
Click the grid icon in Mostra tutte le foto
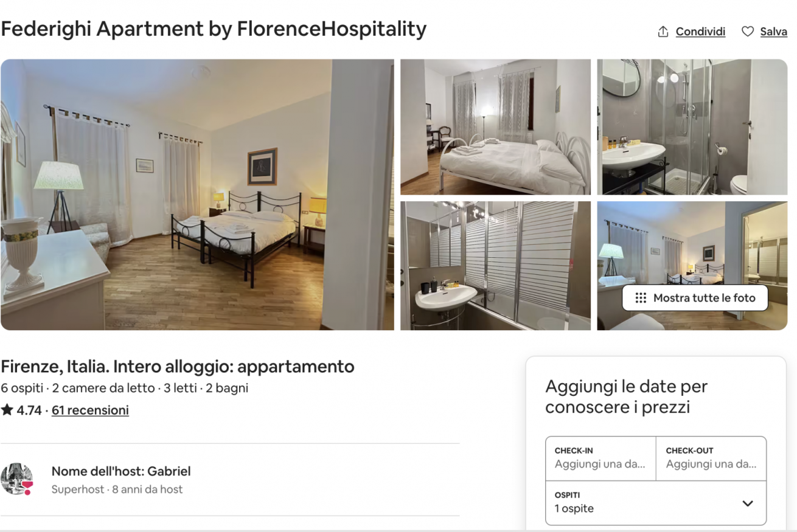pos(641,298)
